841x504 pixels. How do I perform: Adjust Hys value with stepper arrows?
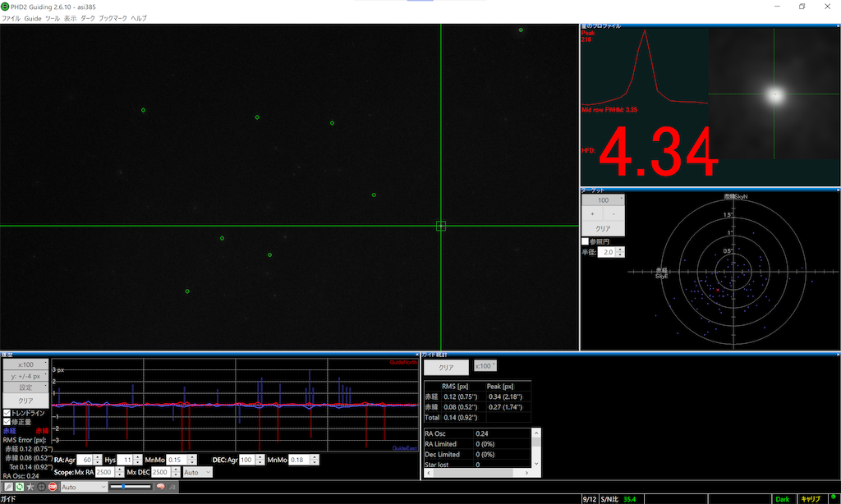tap(138, 460)
